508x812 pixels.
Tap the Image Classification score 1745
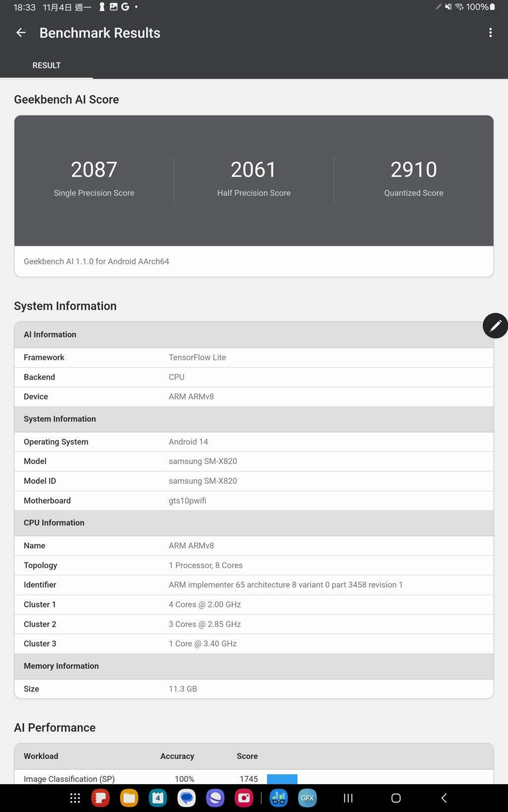(249, 779)
